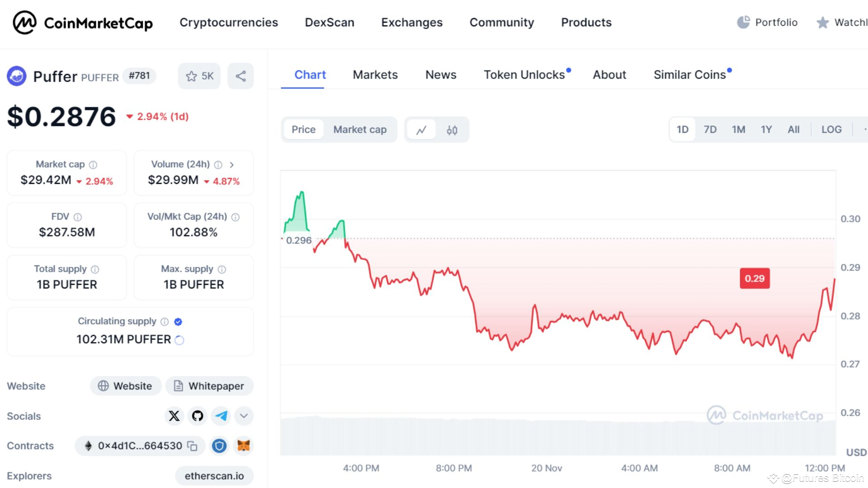Enable logarithmic scale with LOG
This screenshot has width=868, height=488.
(x=831, y=129)
